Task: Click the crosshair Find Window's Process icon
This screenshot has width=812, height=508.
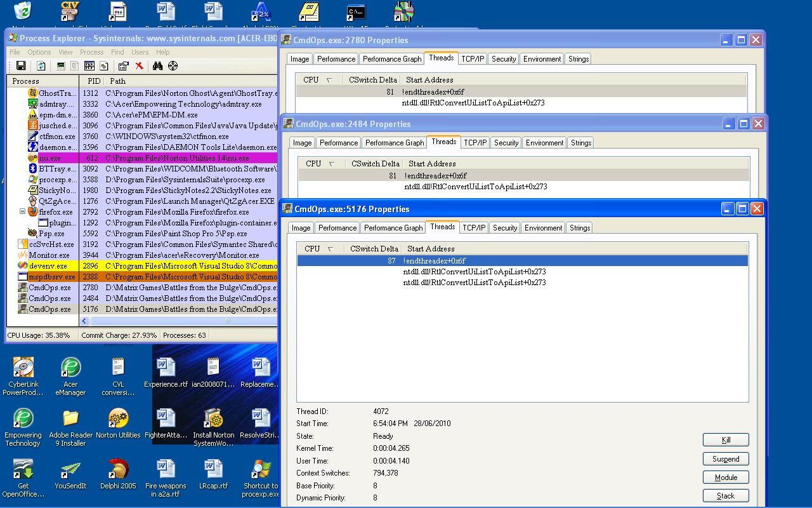Action: pyautogui.click(x=173, y=66)
